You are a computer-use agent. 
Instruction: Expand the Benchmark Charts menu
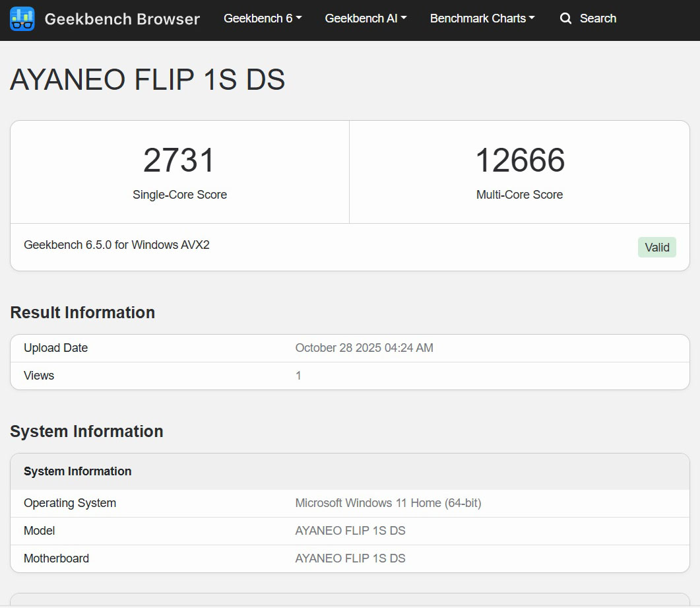coord(482,18)
